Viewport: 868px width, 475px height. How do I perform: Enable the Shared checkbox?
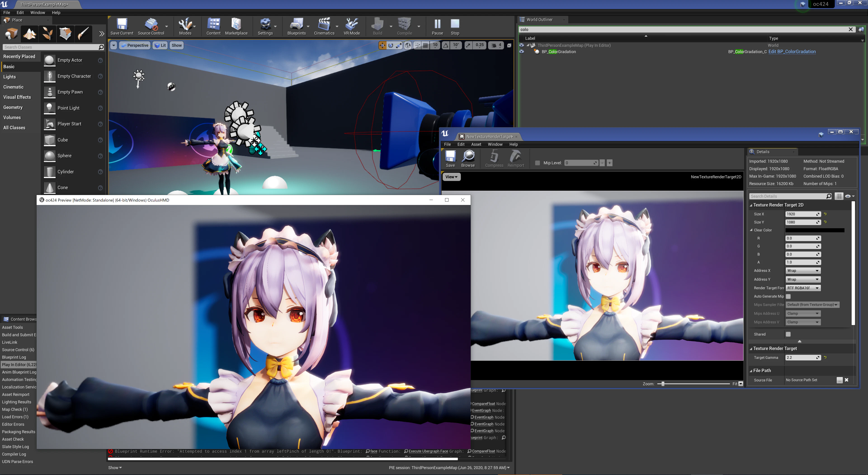click(x=788, y=334)
